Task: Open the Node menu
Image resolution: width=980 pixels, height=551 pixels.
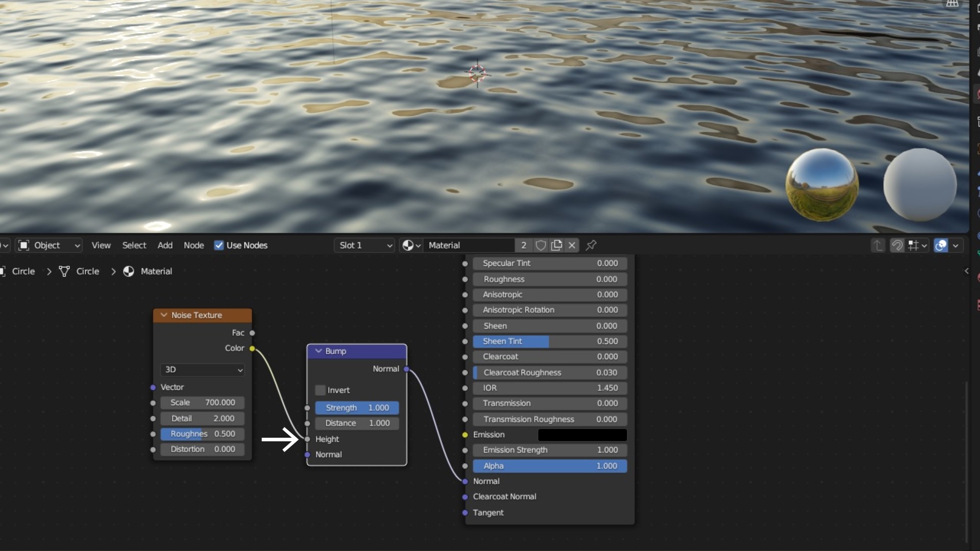Action: pyautogui.click(x=193, y=245)
